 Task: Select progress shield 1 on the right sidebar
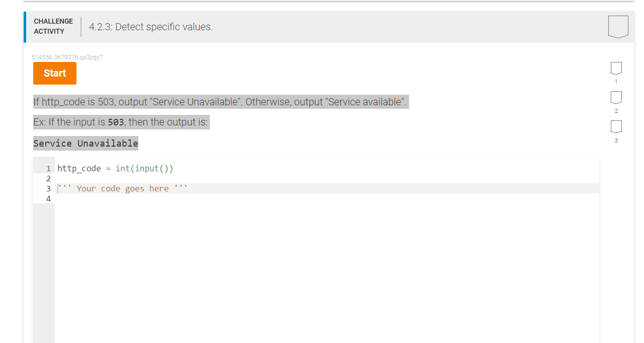click(616, 68)
